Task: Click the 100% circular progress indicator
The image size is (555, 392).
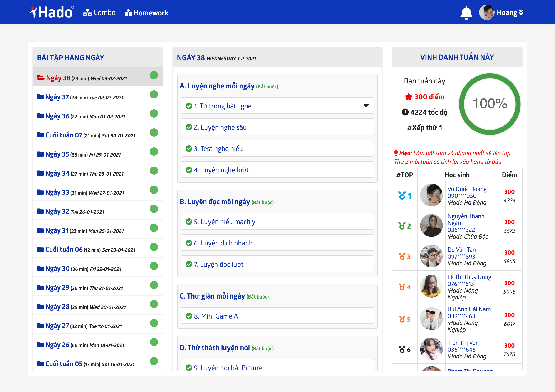Action: 490,104
